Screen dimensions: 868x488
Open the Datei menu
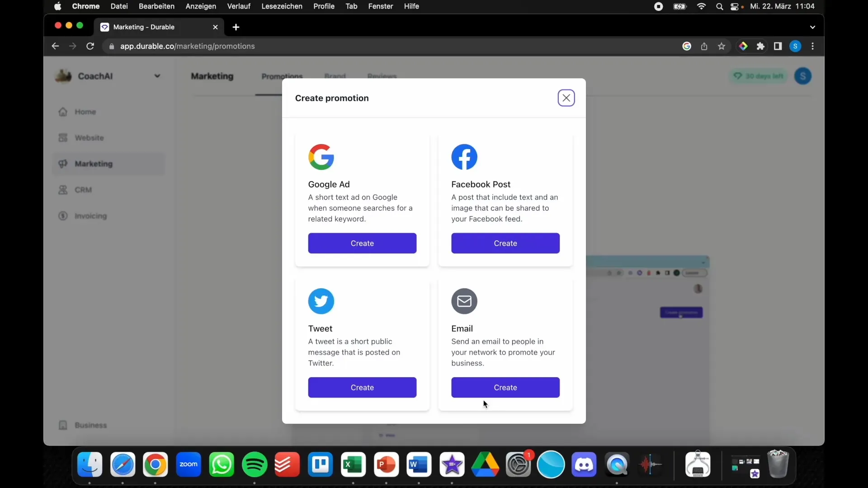coord(119,6)
